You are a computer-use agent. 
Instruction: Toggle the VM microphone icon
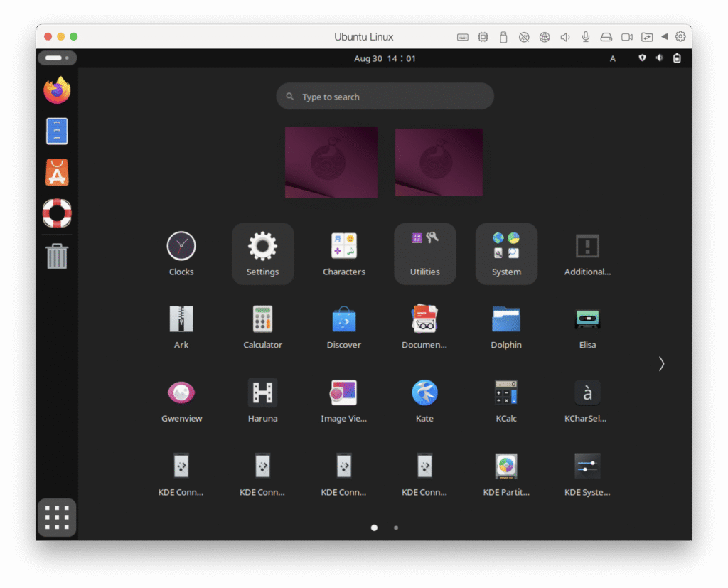click(586, 37)
